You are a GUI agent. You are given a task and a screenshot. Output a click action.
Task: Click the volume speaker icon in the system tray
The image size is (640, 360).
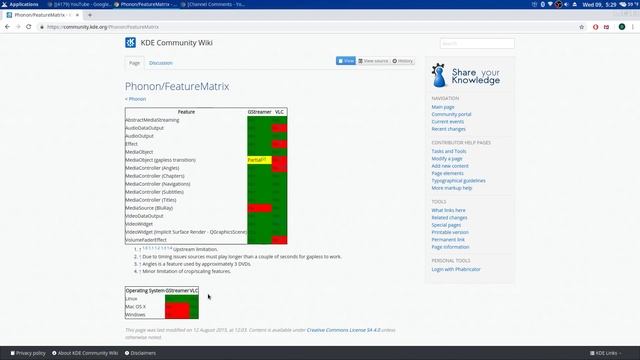click(566, 4)
